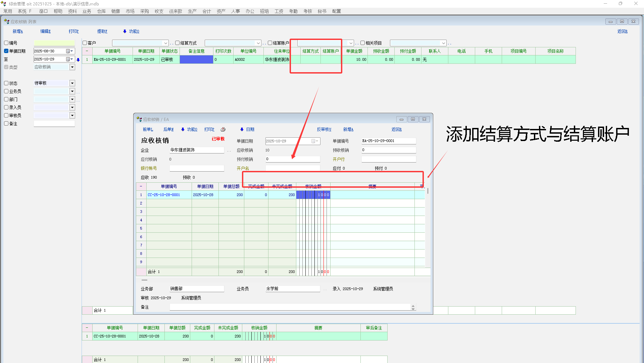The height and width of the screenshot is (363, 644).
Task: Click the blue down arrow beside the end date
Action: [78, 60]
